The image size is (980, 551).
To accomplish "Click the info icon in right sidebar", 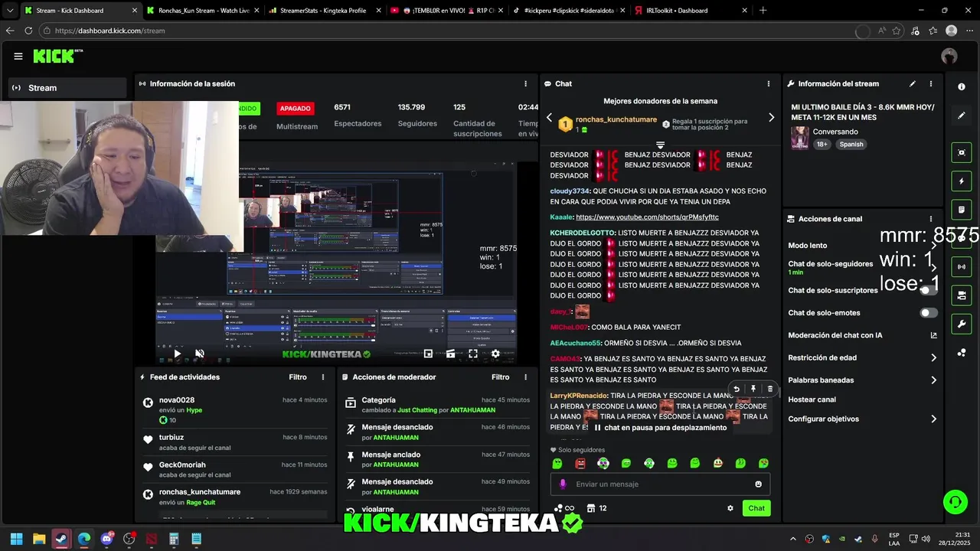I will point(962,87).
